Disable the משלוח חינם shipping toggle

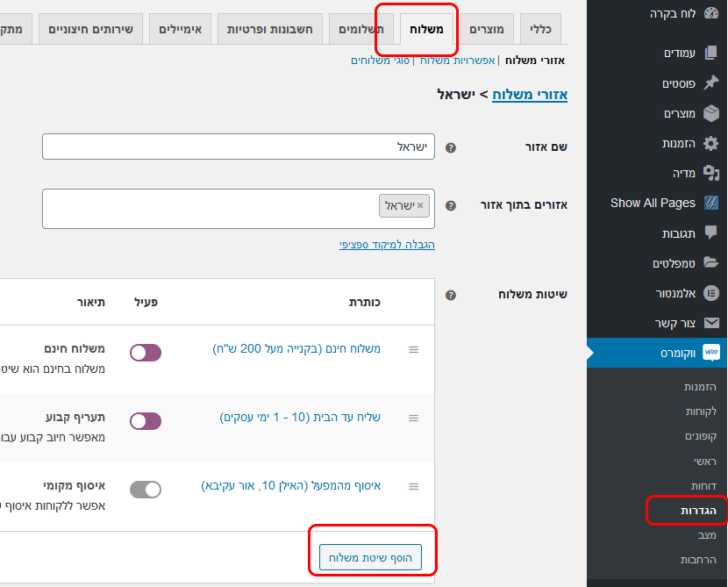(146, 353)
